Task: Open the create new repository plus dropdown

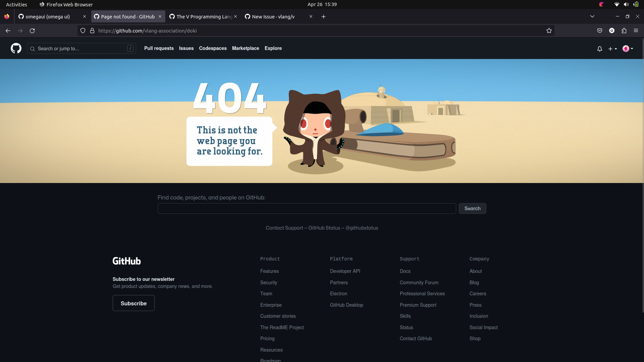Action: coord(612,49)
